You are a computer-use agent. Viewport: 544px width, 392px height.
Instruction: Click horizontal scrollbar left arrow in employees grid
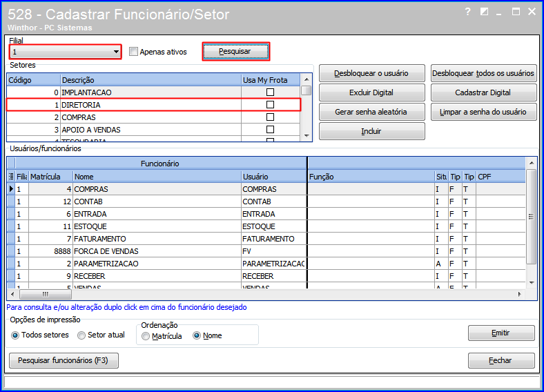pos(12,294)
